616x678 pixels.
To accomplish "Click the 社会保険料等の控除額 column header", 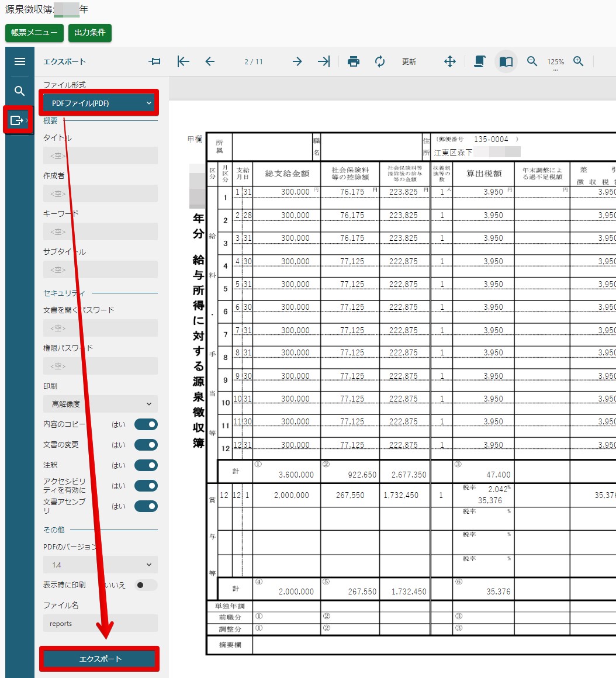I will 350,174.
